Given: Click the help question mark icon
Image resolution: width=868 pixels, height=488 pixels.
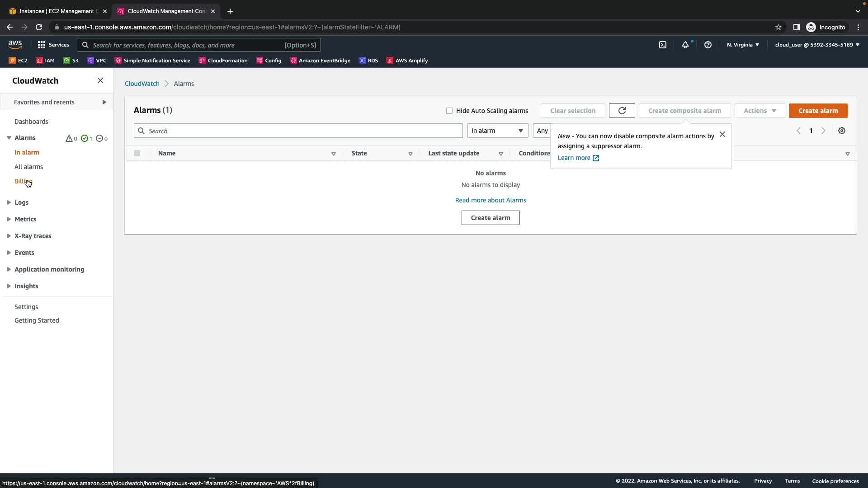Looking at the screenshot, I should pos(708,45).
